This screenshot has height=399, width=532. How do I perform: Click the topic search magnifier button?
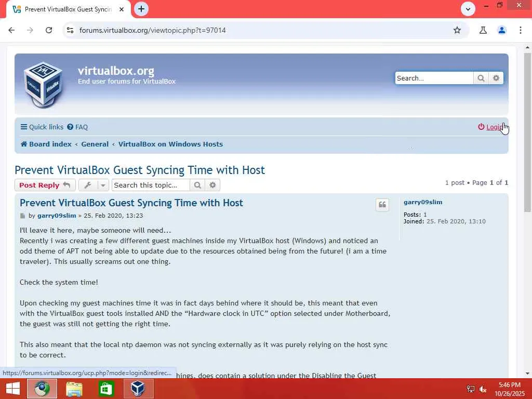pos(197,185)
